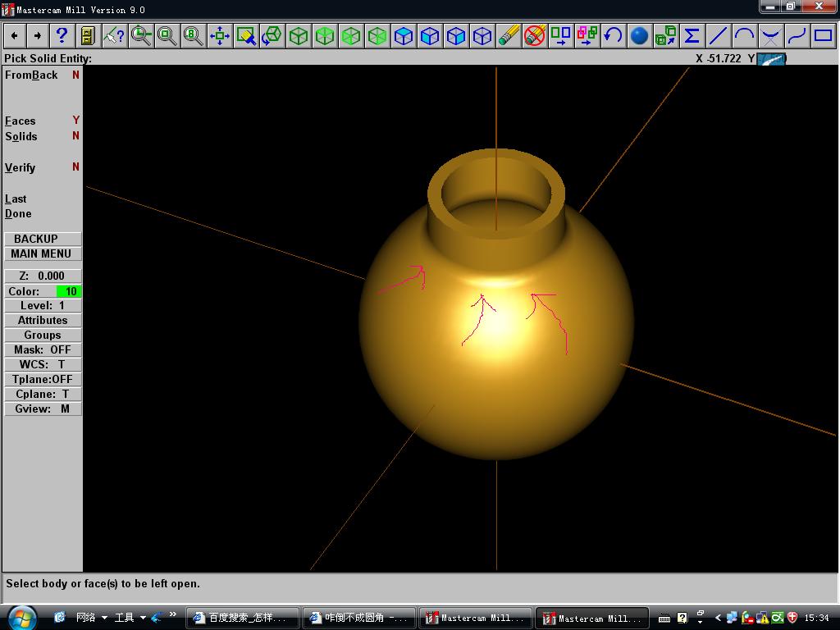The width and height of the screenshot is (840, 630).
Task: Open Gview: M selection
Action: [43, 409]
